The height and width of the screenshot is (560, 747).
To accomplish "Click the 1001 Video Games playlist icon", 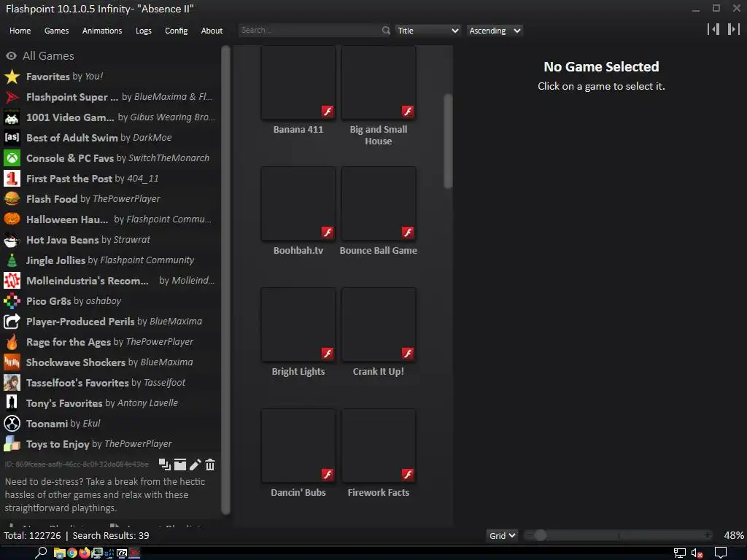I will (12, 117).
